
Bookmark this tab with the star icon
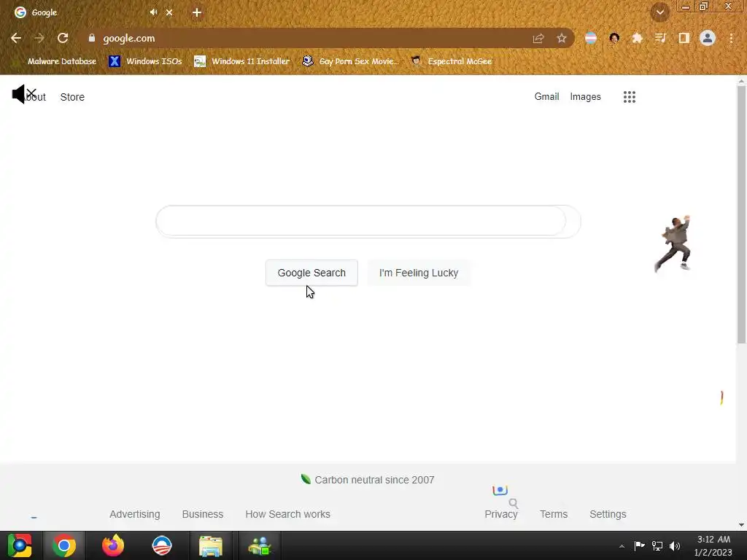tap(562, 39)
